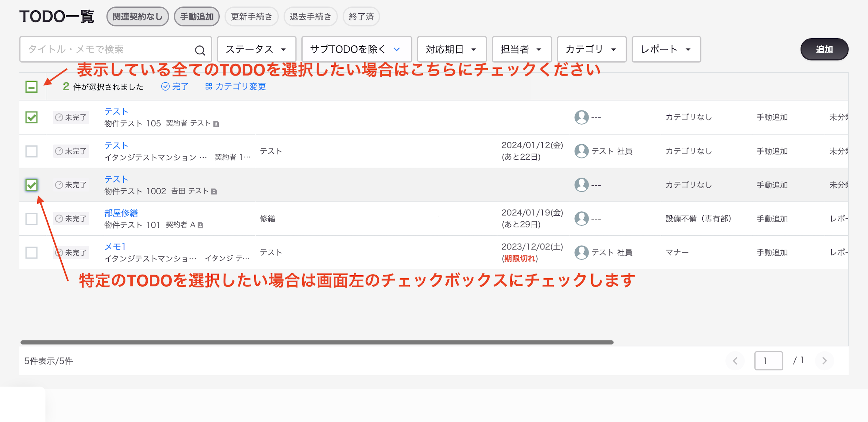
Task: Select the 更新手続き filter tab
Action: click(251, 17)
